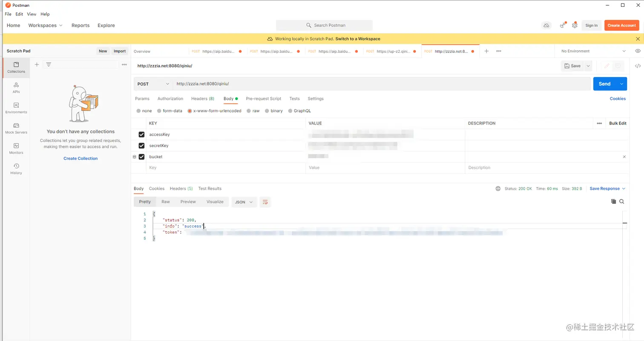Open the APIs sidebar panel
644x341 pixels.
coord(16,88)
